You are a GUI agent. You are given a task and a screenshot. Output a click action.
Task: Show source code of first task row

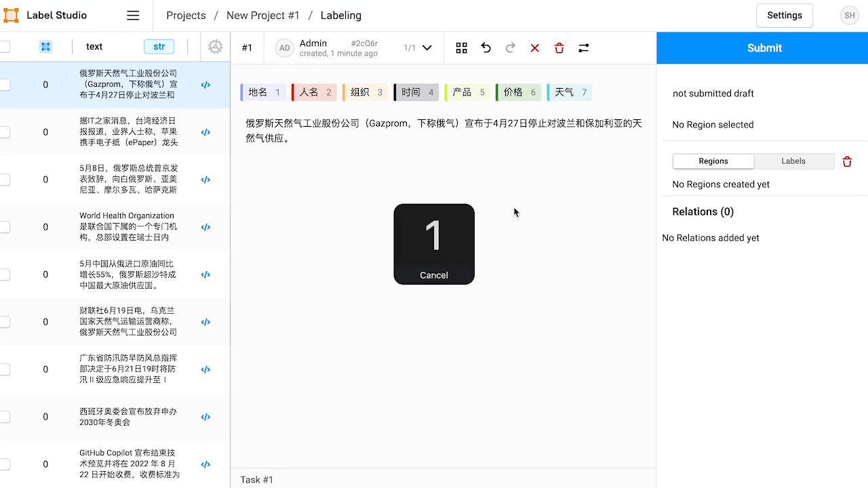click(205, 85)
